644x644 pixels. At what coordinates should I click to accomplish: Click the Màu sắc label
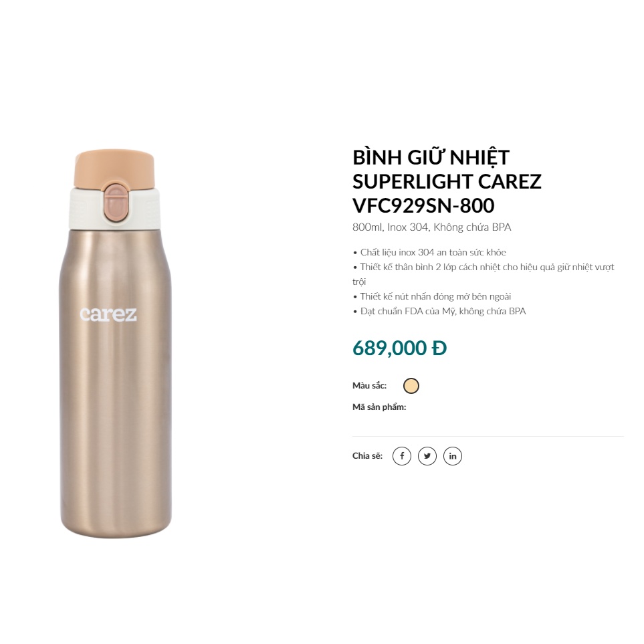coord(370,386)
